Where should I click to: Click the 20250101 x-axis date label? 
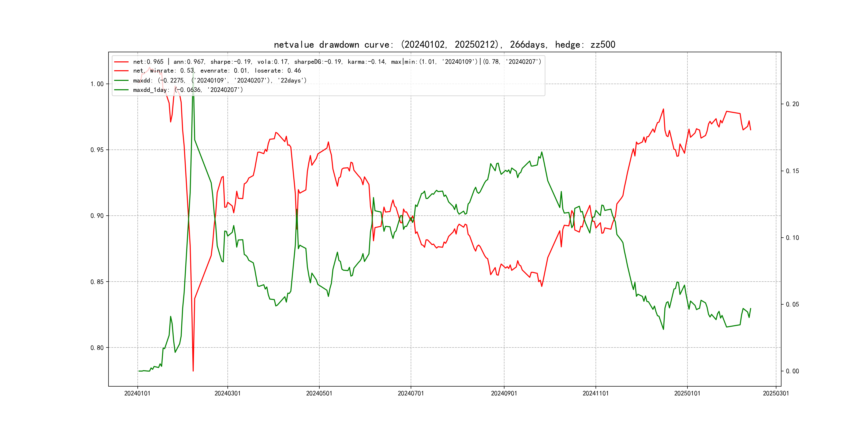[687, 394]
